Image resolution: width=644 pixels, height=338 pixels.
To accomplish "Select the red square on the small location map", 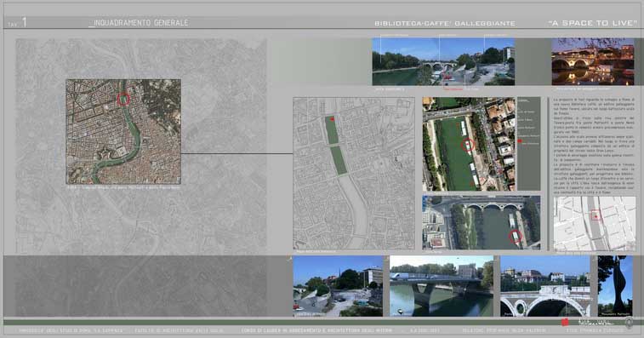I will tap(596, 215).
